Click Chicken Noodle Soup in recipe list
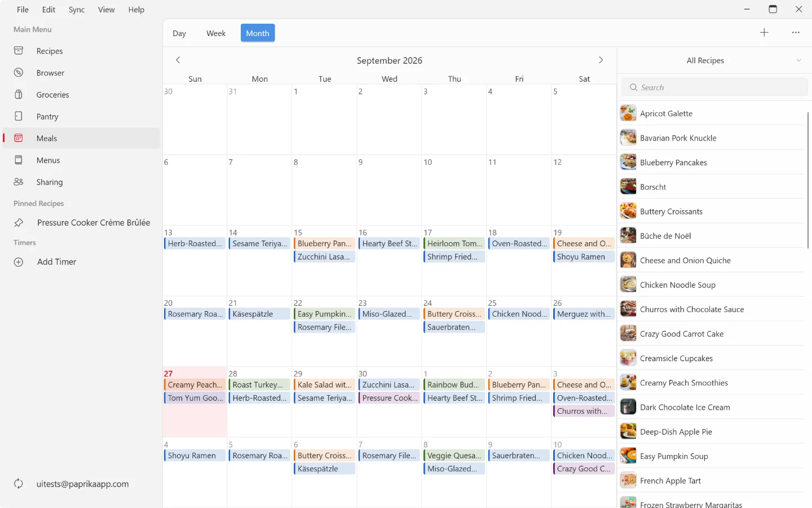This screenshot has width=812, height=508. [x=677, y=285]
